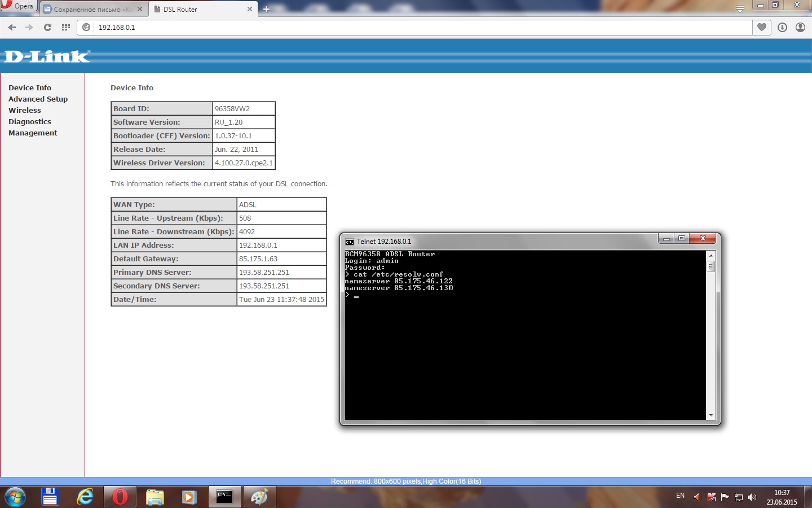Close the 'Сохраненное письмо' tab
The height and width of the screenshot is (508, 812).
(x=140, y=9)
